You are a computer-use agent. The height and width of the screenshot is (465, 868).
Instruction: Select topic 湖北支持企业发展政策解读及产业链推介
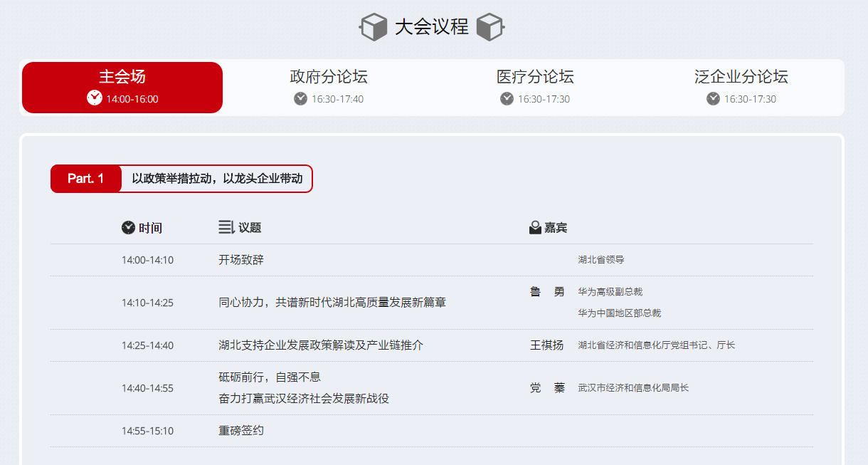(x=321, y=345)
